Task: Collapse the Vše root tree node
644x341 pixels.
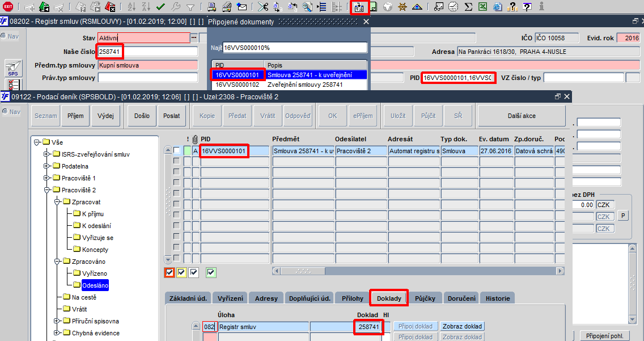Action: coord(36,142)
